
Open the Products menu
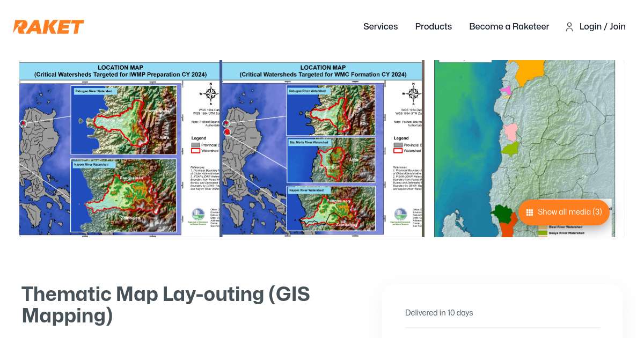433,27
